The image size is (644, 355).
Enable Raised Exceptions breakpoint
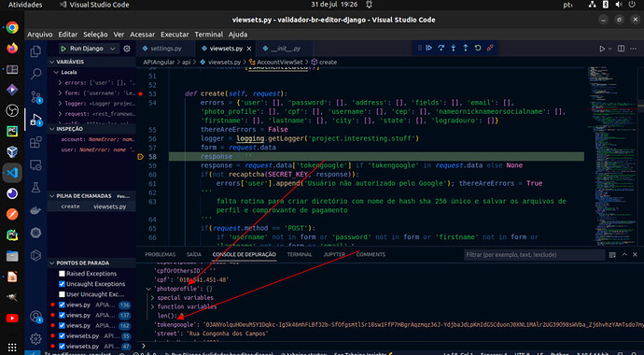[x=62, y=274]
